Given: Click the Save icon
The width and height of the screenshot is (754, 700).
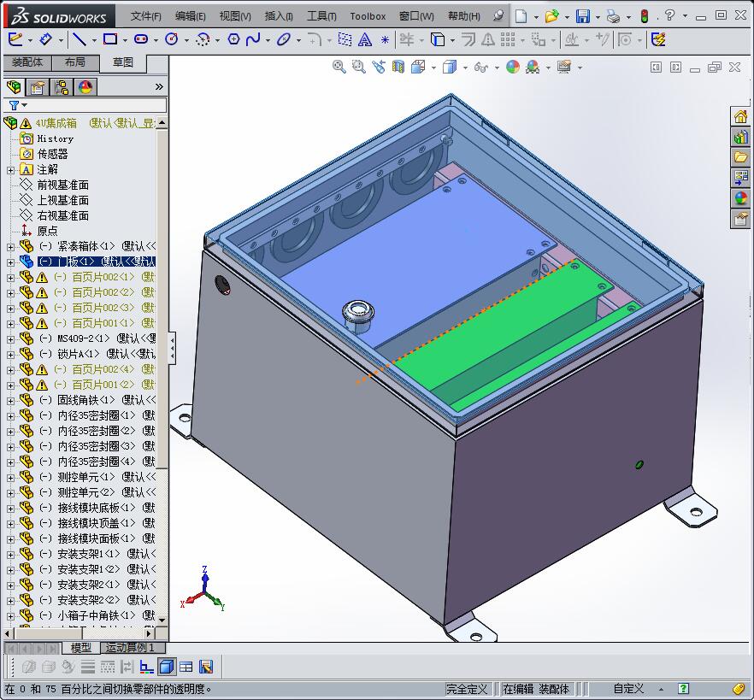Looking at the screenshot, I should point(583,16).
